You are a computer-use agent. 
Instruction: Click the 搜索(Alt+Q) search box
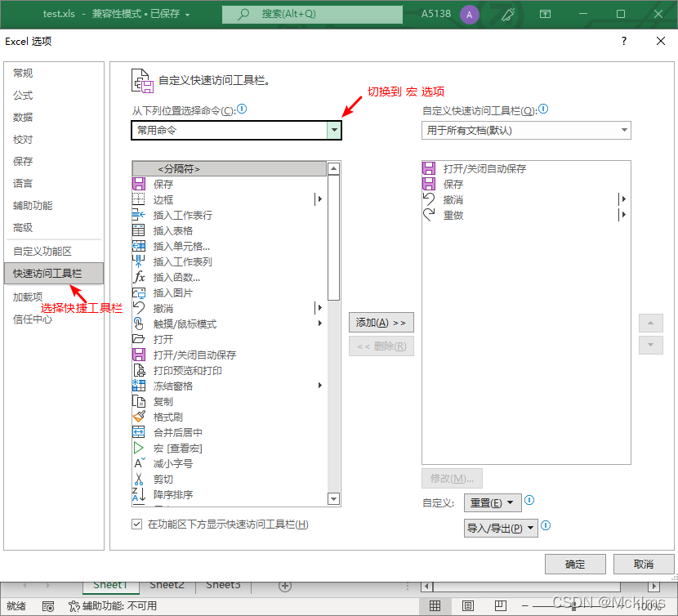[x=312, y=14]
